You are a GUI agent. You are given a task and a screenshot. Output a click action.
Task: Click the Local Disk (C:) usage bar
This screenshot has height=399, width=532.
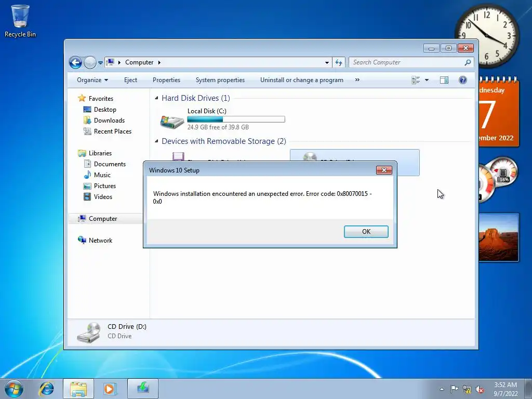click(236, 119)
